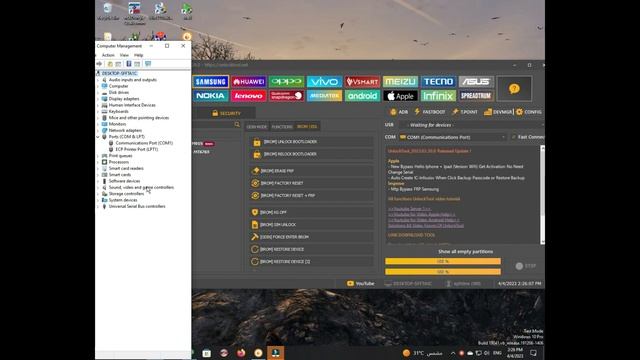Expand the Network adapters node

98,130
